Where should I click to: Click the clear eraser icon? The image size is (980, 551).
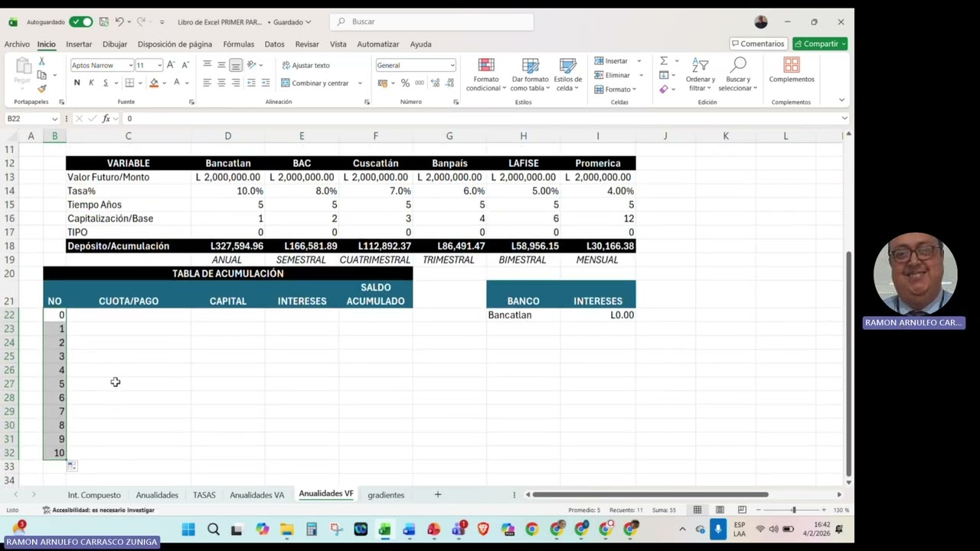tap(664, 89)
